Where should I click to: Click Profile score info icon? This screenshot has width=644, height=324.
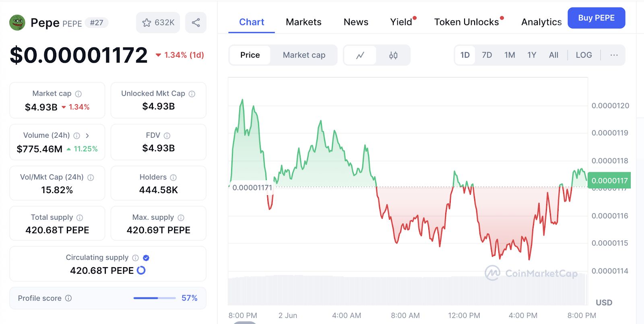click(x=68, y=298)
